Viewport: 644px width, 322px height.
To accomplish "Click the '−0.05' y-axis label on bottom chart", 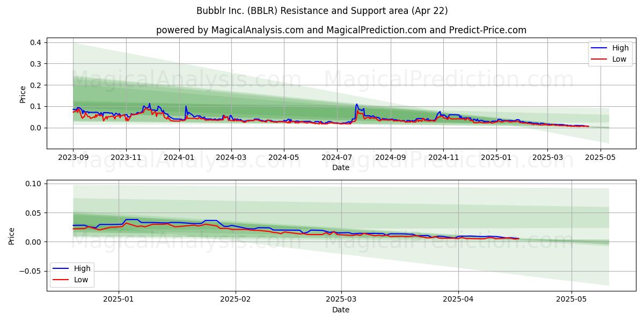I will (31, 271).
